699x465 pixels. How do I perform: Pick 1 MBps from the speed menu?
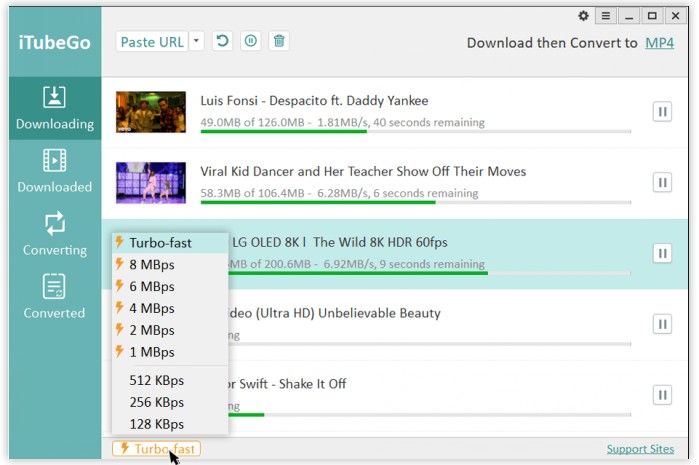[x=170, y=352]
